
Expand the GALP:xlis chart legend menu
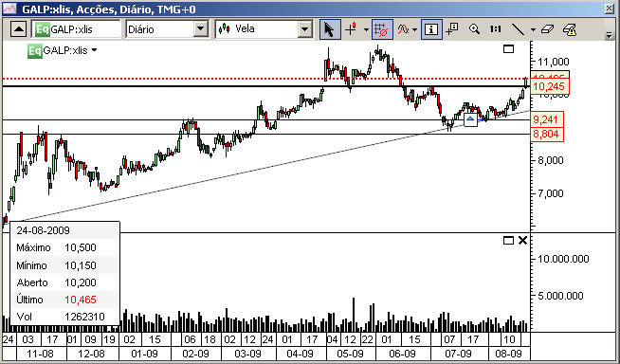click(94, 50)
